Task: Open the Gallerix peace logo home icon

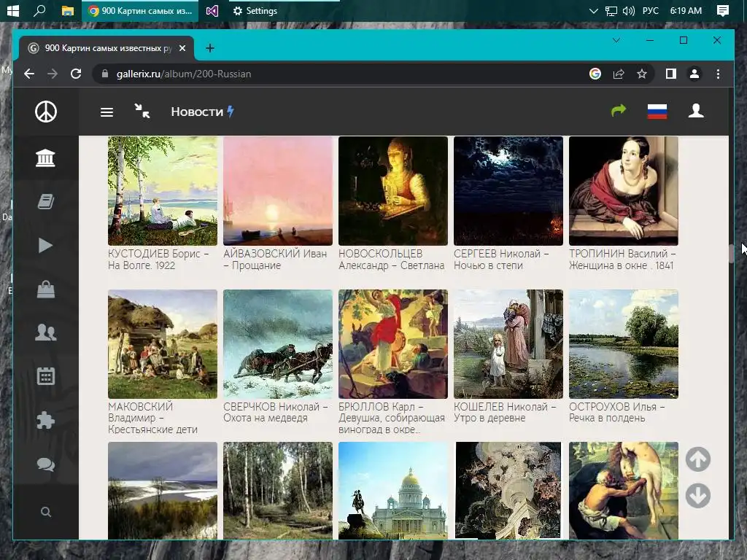Action: (x=46, y=112)
